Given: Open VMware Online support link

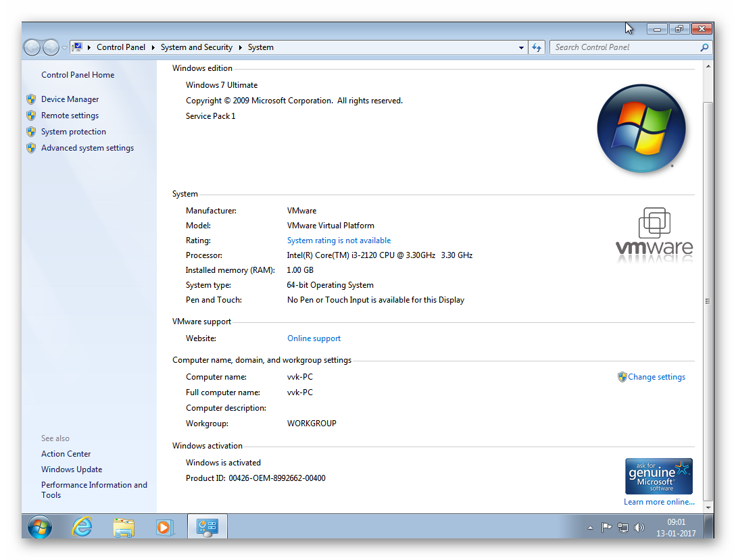Looking at the screenshot, I should (x=314, y=338).
